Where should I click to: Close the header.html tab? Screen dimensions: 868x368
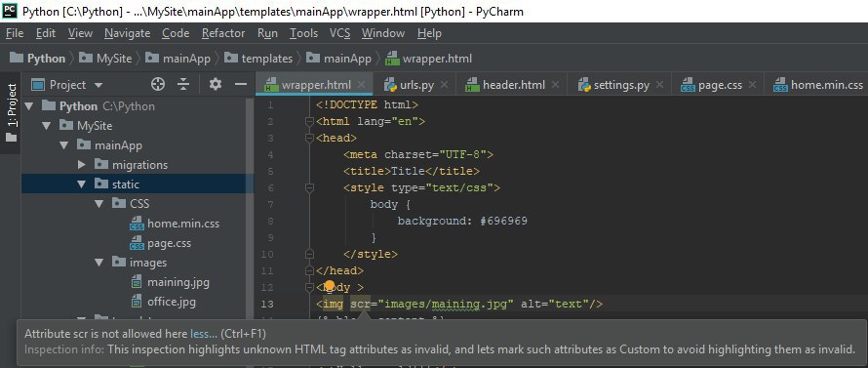555,85
